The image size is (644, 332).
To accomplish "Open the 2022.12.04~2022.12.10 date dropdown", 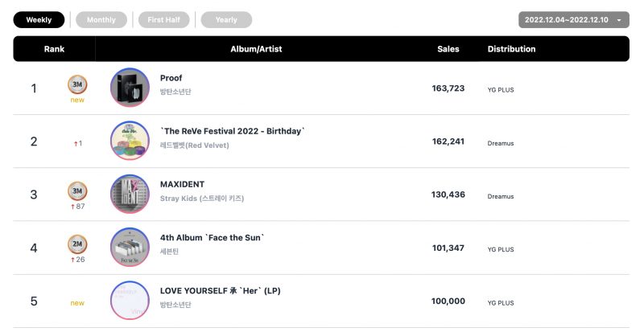I will pos(568,20).
